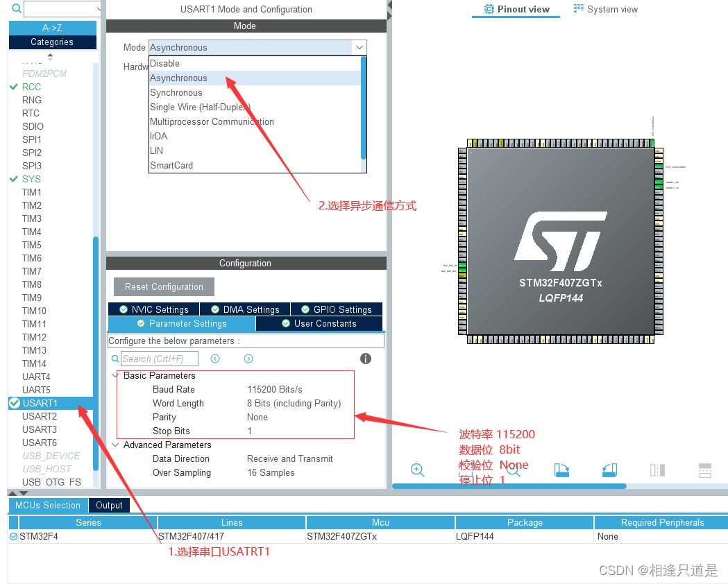Choose Disable in the Mode list

click(x=255, y=64)
